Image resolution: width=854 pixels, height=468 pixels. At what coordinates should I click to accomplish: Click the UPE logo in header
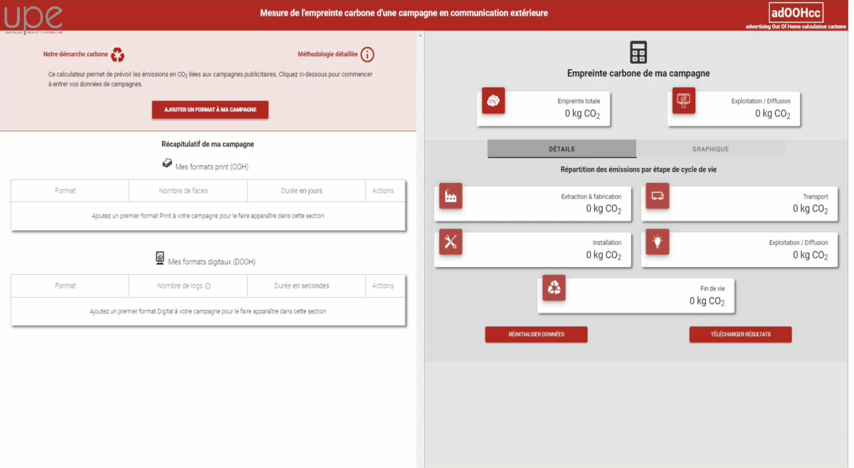(x=33, y=17)
